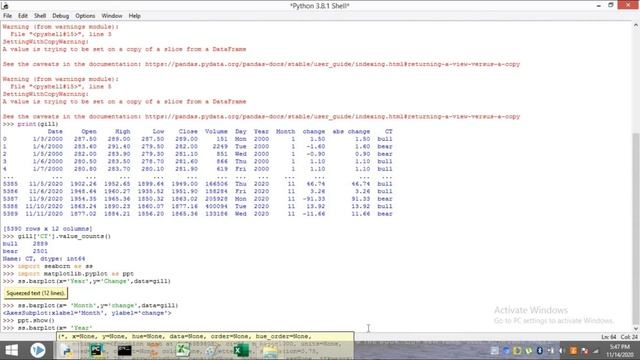Open the File menu

(x=7, y=16)
